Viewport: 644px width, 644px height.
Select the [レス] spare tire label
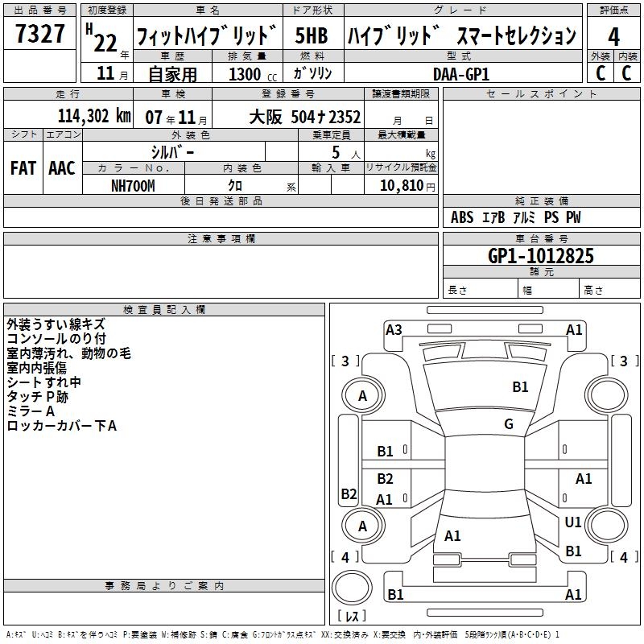tap(352, 615)
